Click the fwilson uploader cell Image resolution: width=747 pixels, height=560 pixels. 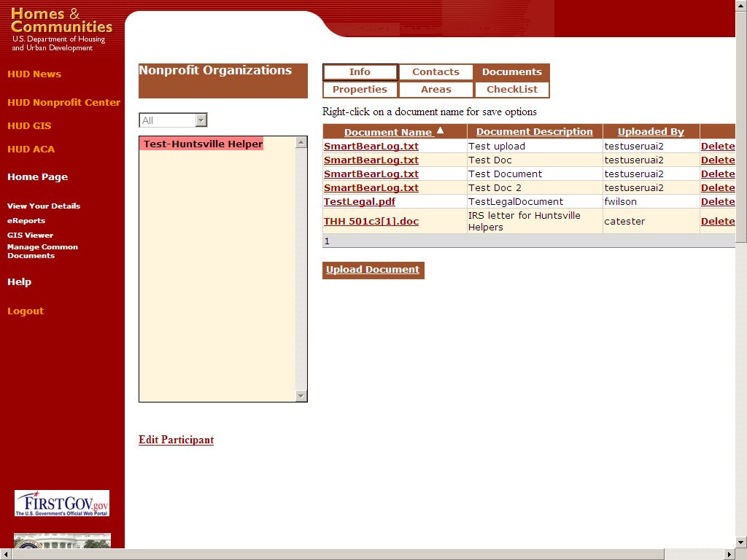click(x=651, y=201)
